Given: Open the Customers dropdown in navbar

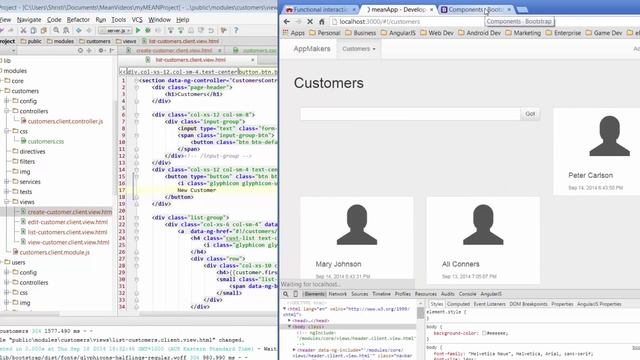Looking at the screenshot, I should (x=359, y=49).
